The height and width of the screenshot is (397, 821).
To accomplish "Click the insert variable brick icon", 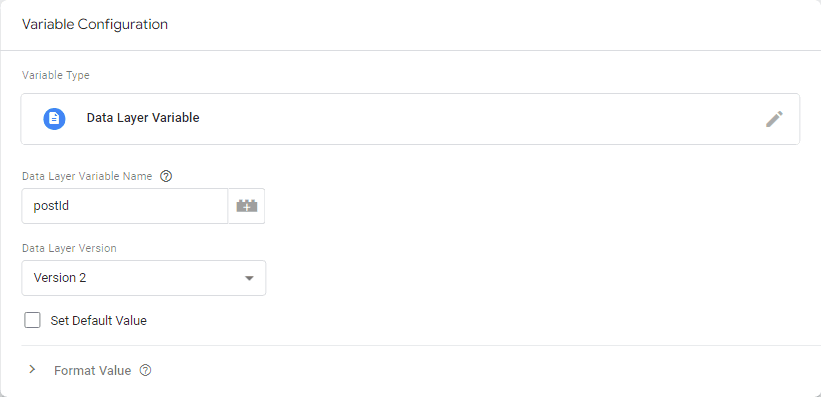I will [247, 206].
